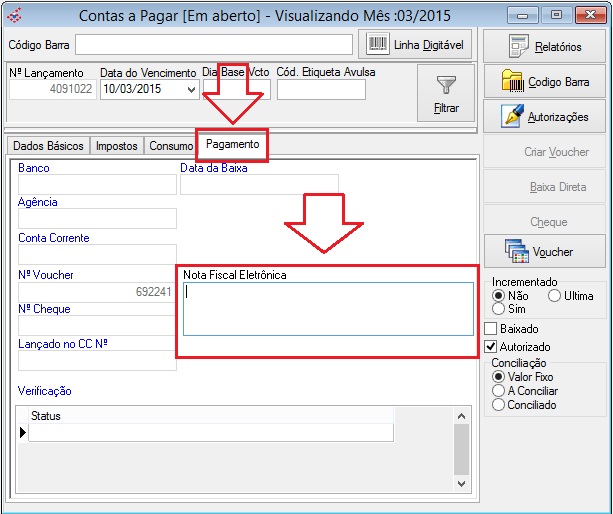This screenshot has height=514, width=613.
Task: Open Autorizações pencil button
Action: [x=545, y=117]
